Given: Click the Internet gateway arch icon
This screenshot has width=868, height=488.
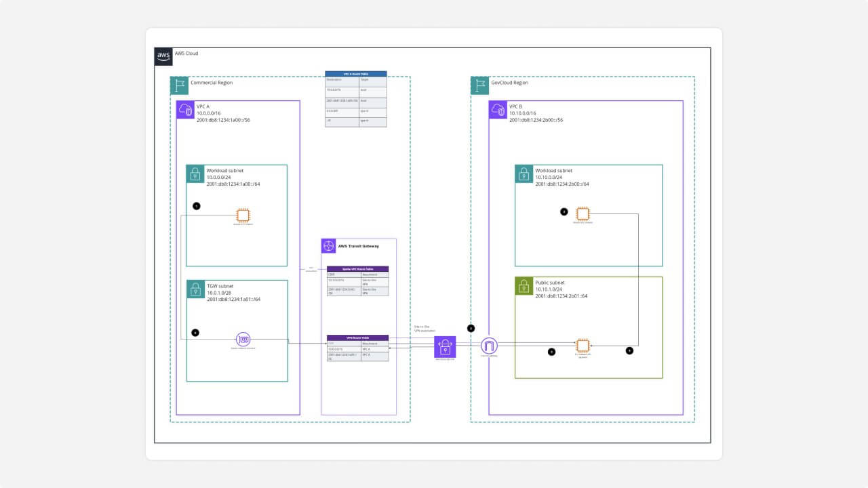Looking at the screenshot, I should pyautogui.click(x=489, y=346).
